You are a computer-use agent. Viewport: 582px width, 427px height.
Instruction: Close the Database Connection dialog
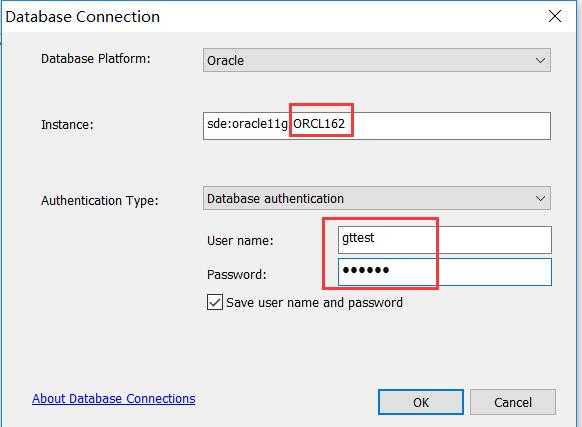(x=555, y=16)
